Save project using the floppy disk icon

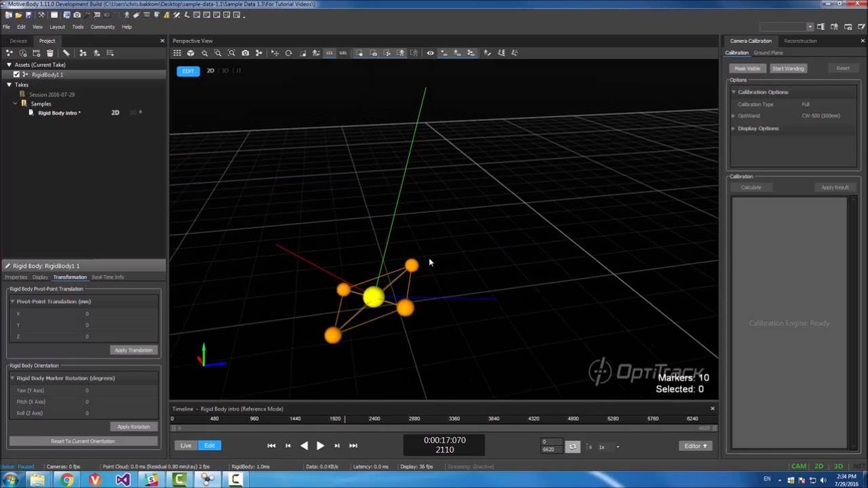(28, 15)
